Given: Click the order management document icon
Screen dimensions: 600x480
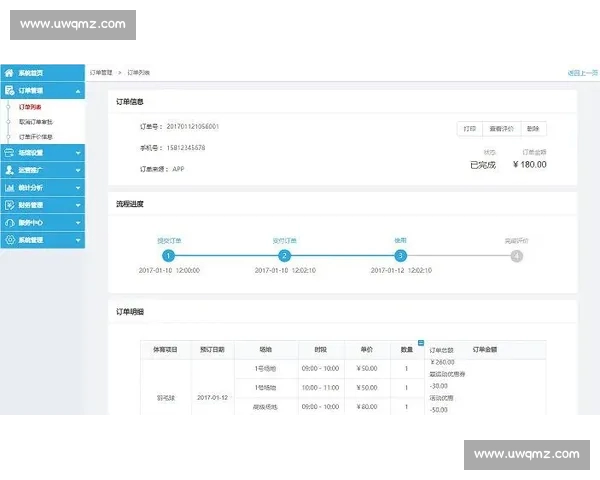Looking at the screenshot, I should coord(10,91).
